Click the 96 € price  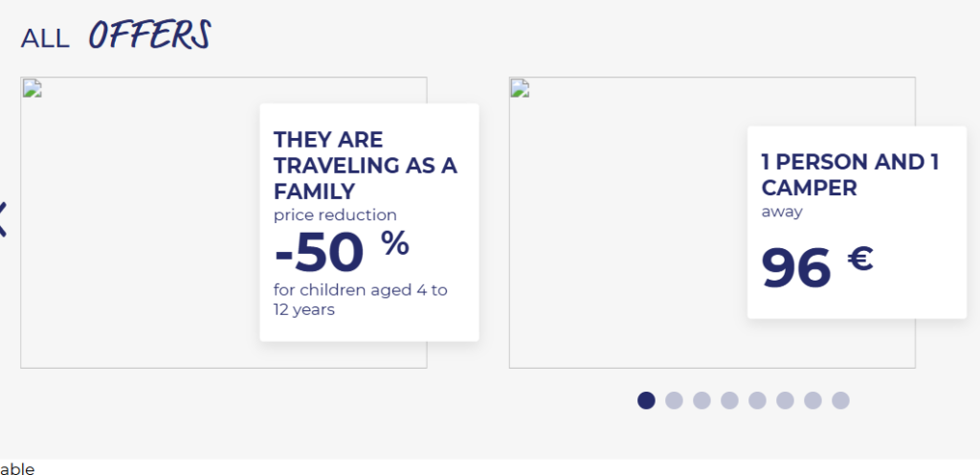click(x=817, y=265)
